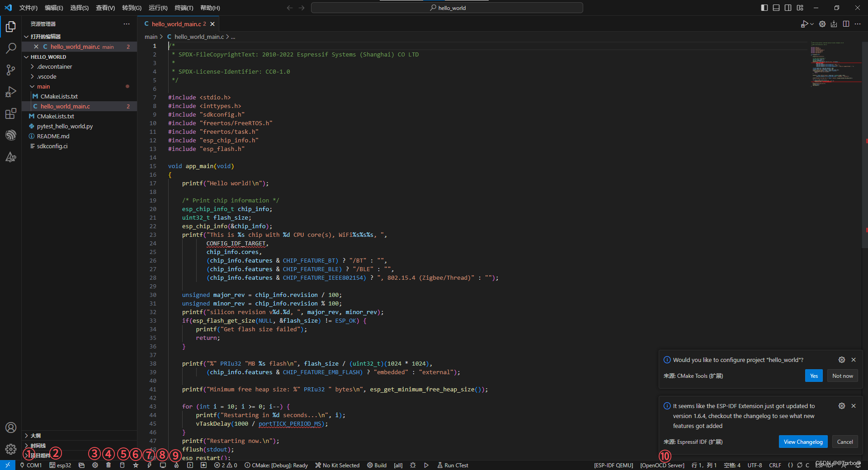Expand the Outline section
Viewport: 868px width, 470px height.
click(x=79, y=436)
